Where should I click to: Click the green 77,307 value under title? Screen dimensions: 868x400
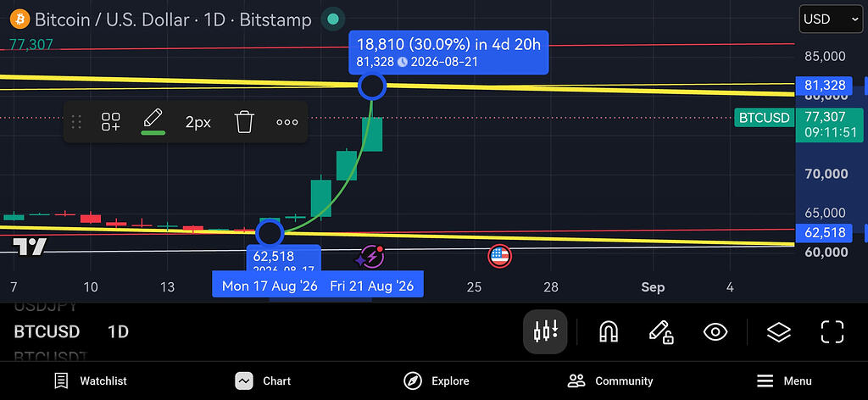[x=31, y=44]
